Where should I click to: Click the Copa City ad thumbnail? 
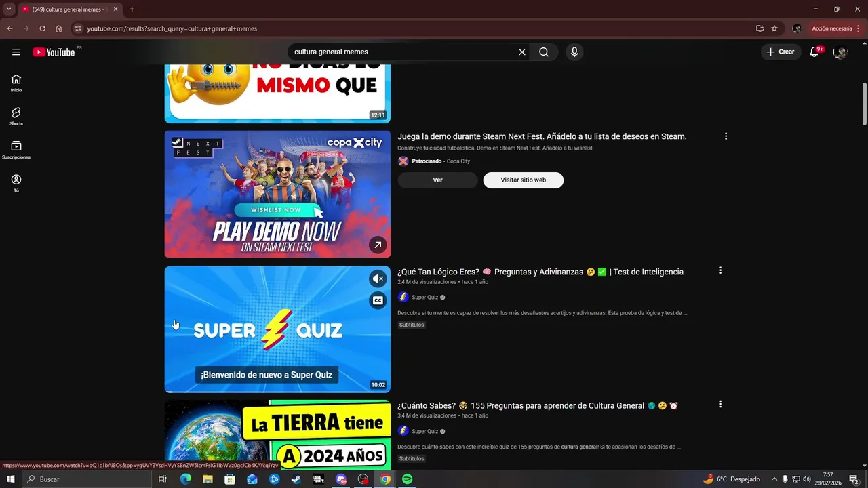277,194
